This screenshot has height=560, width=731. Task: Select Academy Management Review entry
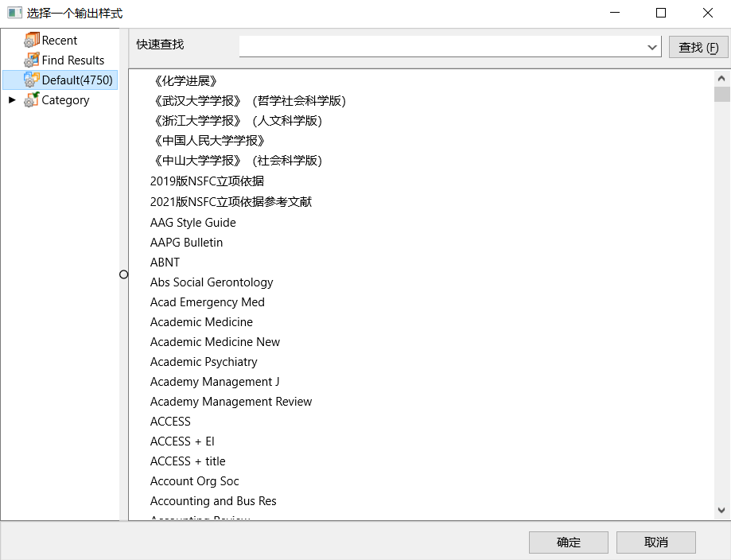pos(231,402)
